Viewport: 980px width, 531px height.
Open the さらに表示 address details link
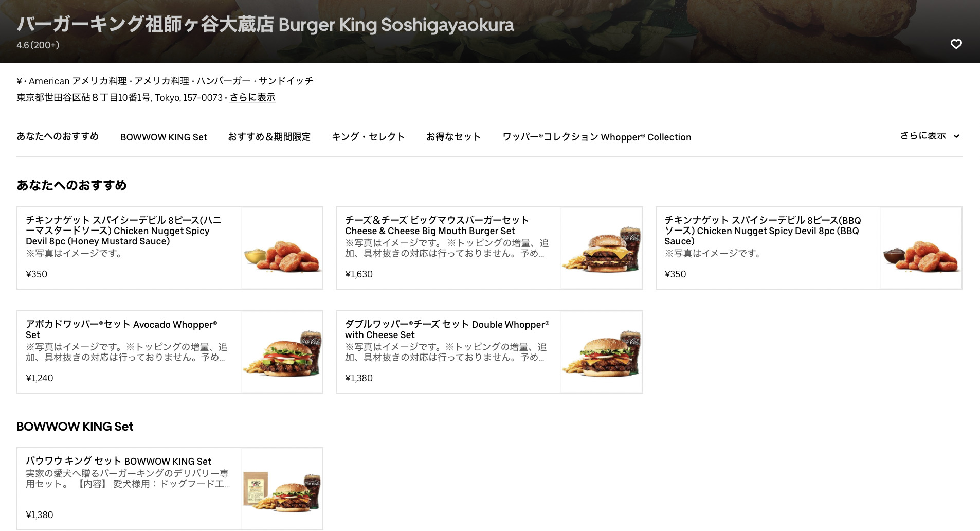(252, 97)
